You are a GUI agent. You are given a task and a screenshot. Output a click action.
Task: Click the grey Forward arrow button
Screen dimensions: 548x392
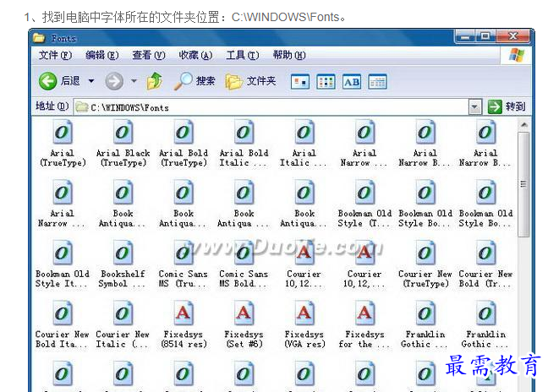pos(114,81)
